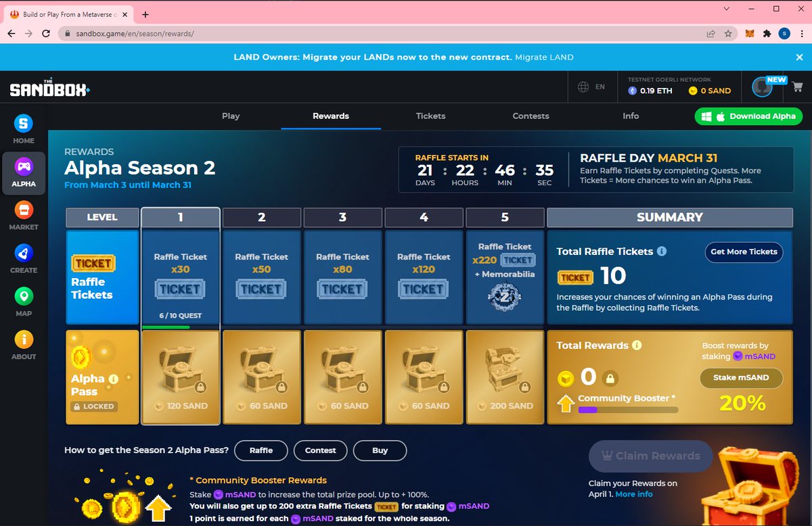Click the Level 1 quest progress bar

click(x=181, y=327)
